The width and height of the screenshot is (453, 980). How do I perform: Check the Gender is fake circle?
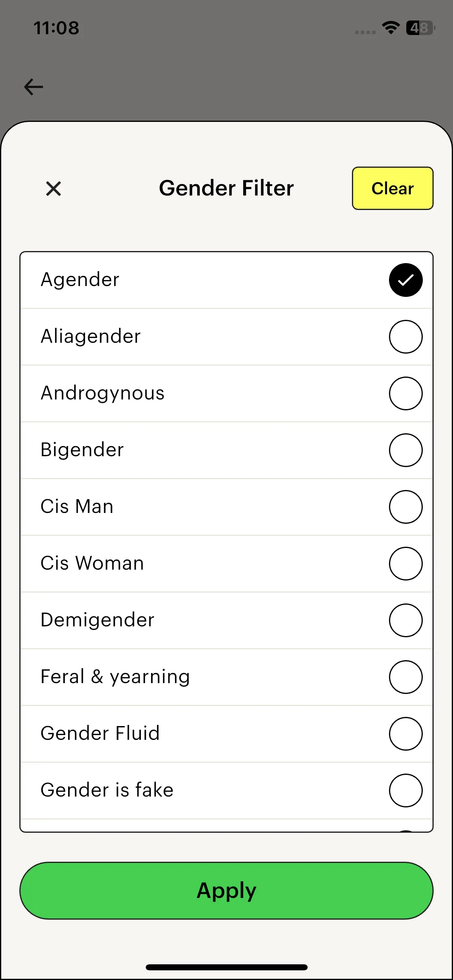coord(405,791)
